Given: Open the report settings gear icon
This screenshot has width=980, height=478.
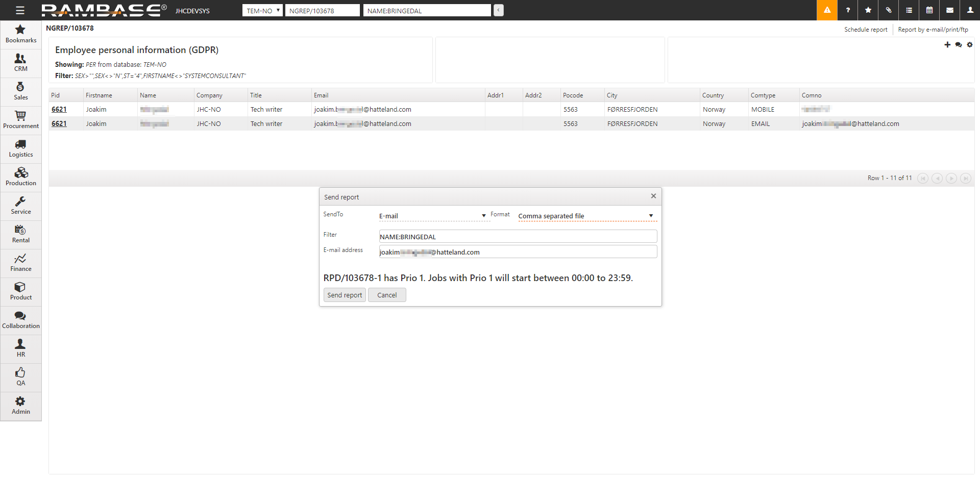Looking at the screenshot, I should coord(970,45).
